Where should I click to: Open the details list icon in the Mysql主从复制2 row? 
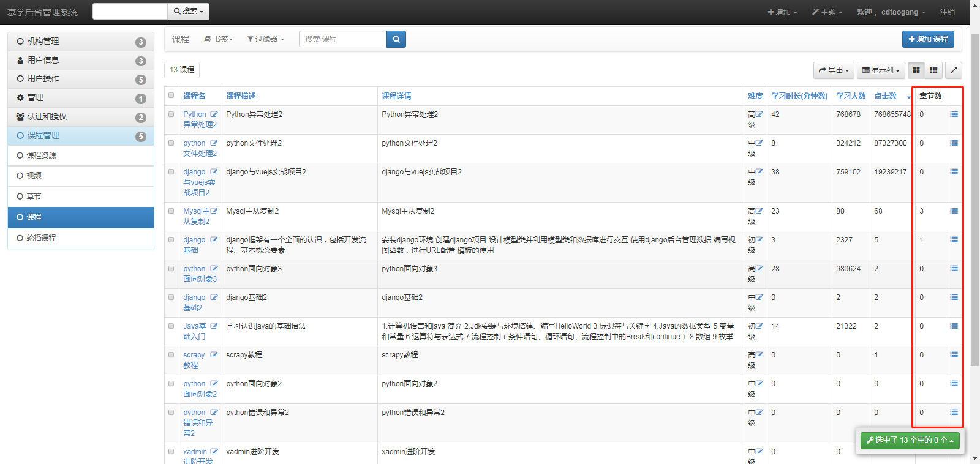click(x=954, y=211)
